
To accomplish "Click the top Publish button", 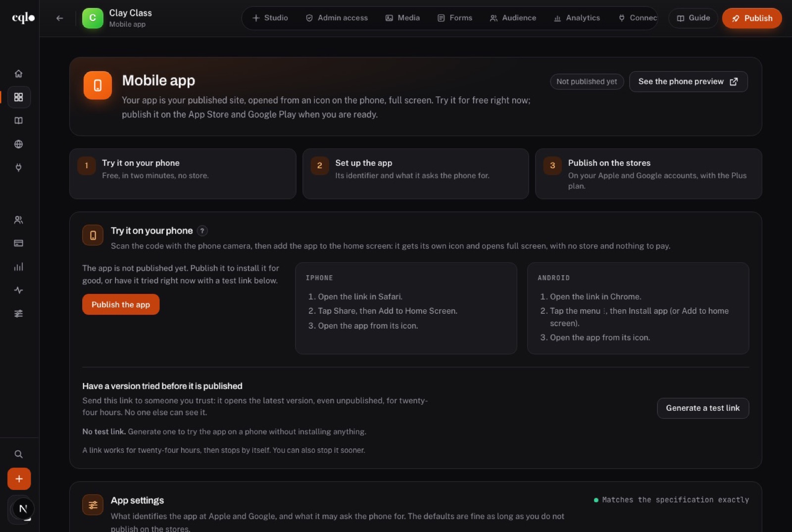I will pyautogui.click(x=752, y=18).
